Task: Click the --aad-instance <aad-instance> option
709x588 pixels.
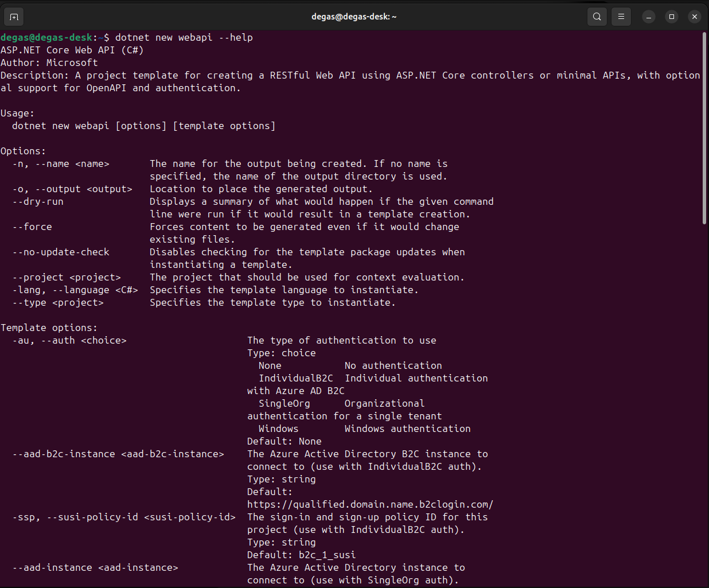Action: click(95, 567)
